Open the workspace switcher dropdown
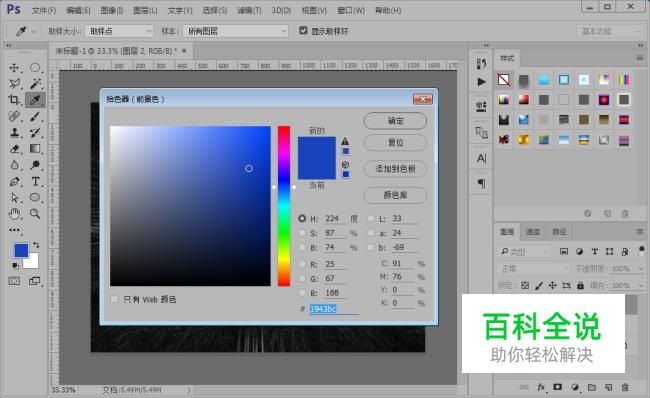Viewport: 650px width, 398px height. coord(610,31)
